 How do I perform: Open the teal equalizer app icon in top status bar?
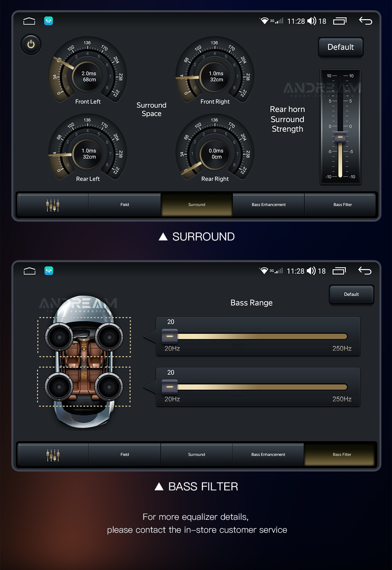[49, 21]
